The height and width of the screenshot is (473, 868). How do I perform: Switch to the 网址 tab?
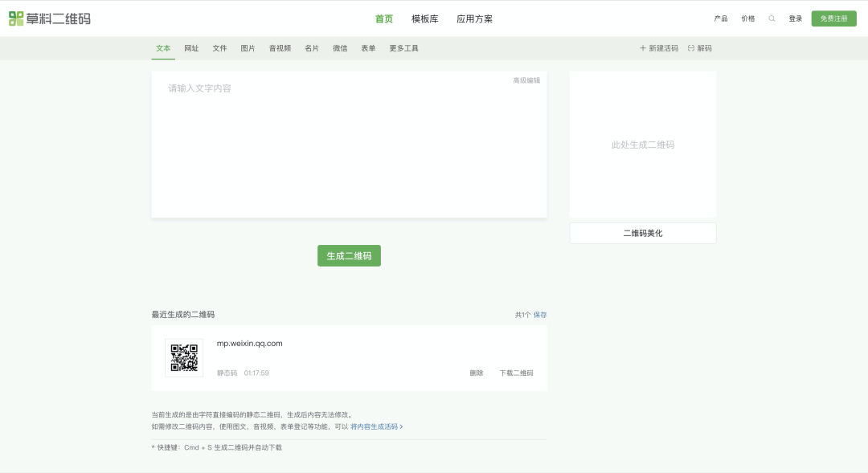pyautogui.click(x=191, y=48)
